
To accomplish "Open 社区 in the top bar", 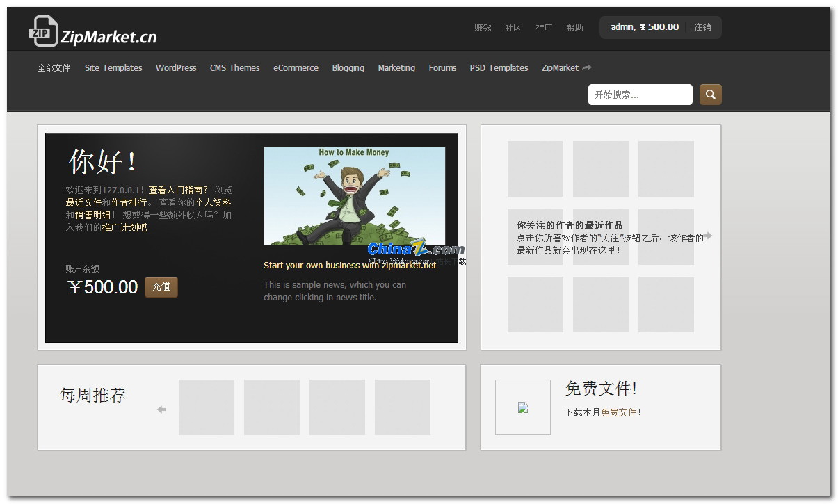I will click(x=513, y=27).
